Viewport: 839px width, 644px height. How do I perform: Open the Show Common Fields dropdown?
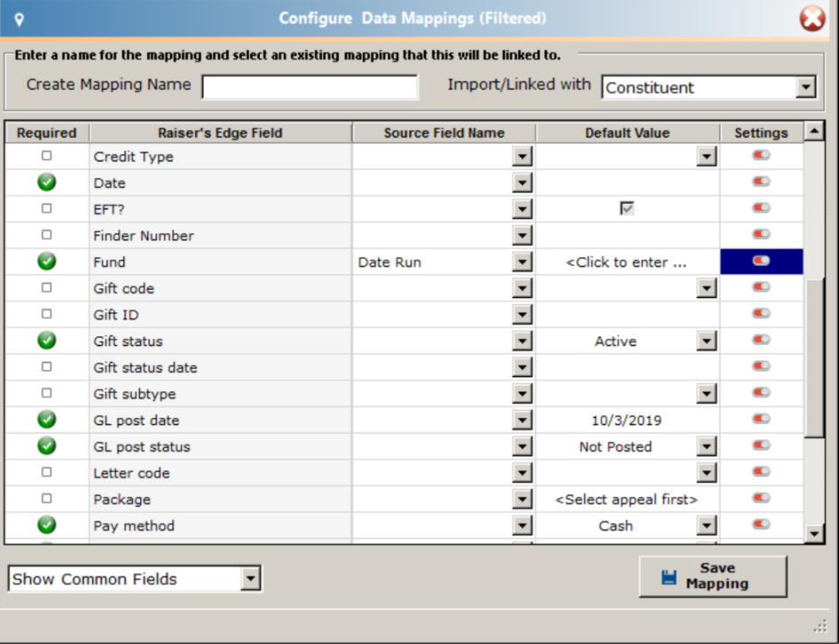[250, 578]
